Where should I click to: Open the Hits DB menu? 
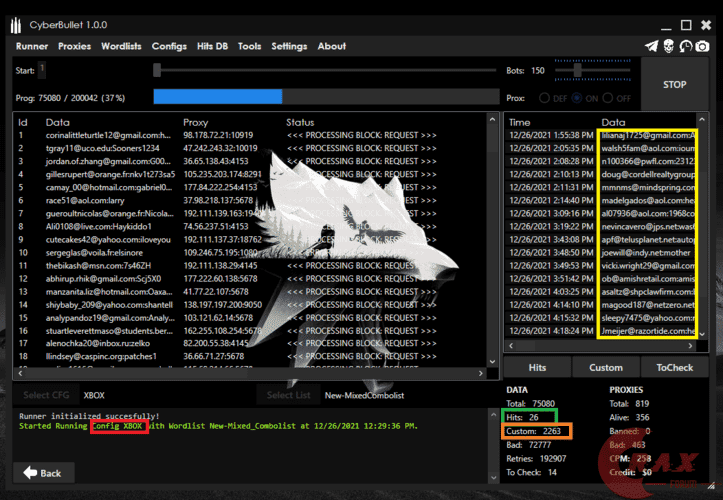coord(213,46)
